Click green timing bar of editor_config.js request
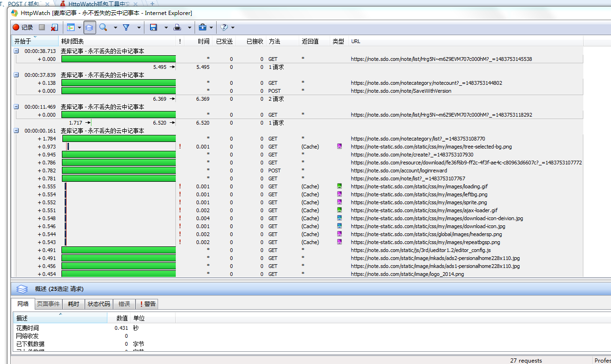The image size is (611, 364). pyautogui.click(x=118, y=250)
